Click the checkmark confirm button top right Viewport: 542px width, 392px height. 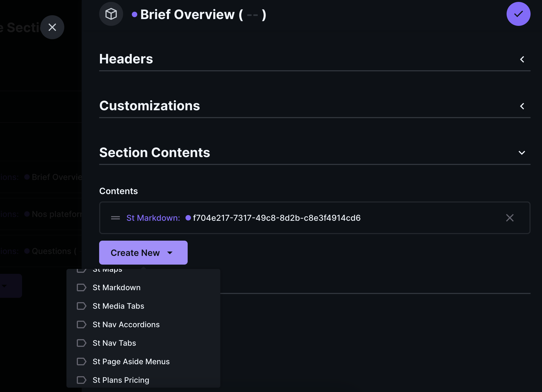tap(518, 14)
